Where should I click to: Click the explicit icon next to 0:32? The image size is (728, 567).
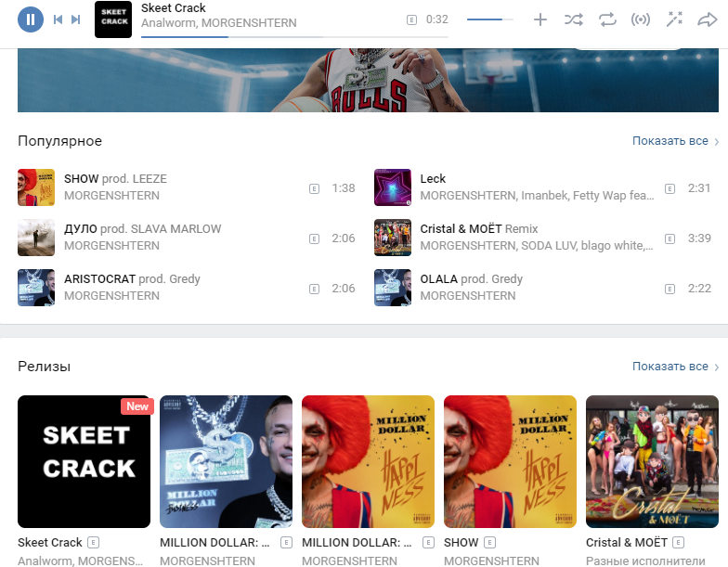pyautogui.click(x=411, y=19)
